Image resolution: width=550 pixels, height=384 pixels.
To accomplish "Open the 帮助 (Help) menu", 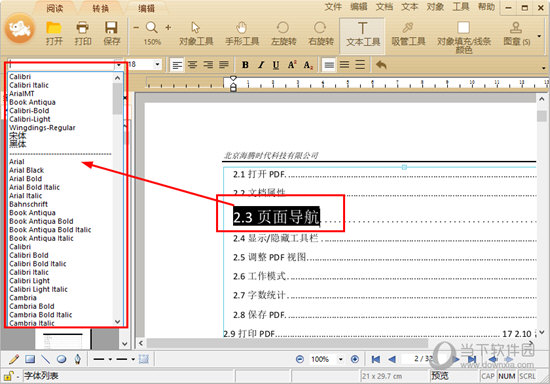I will (487, 7).
